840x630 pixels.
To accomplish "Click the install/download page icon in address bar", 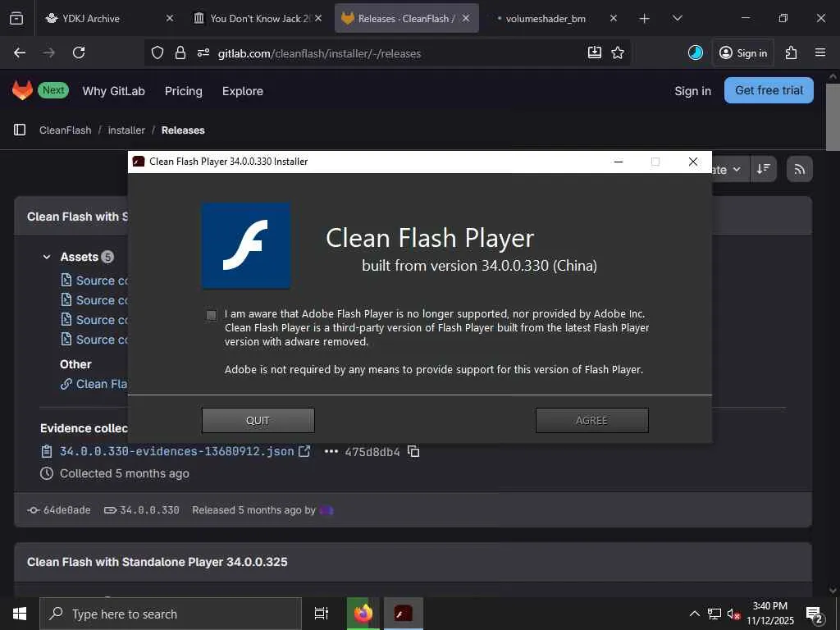I will [595, 52].
